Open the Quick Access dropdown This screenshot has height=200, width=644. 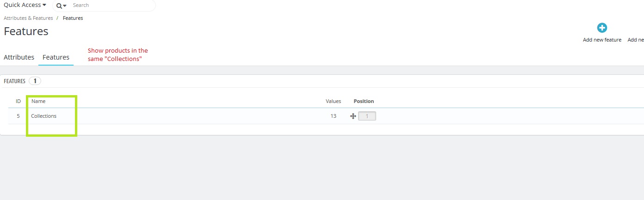[x=25, y=5]
